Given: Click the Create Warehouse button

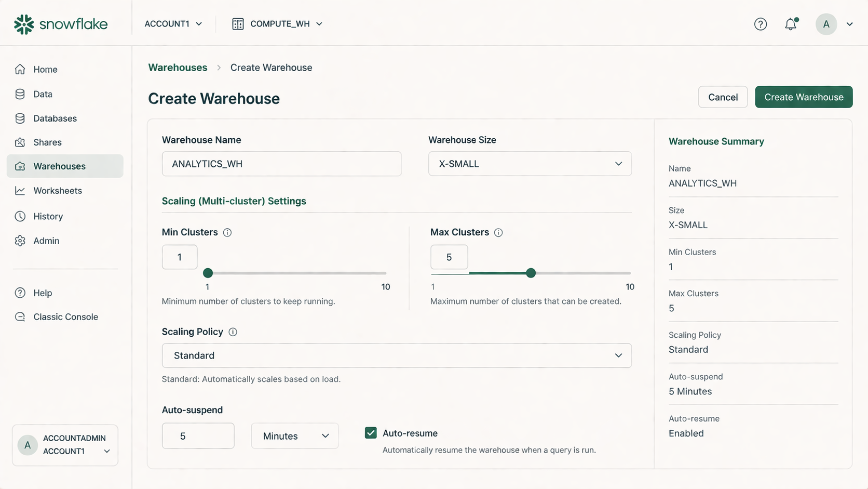Looking at the screenshot, I should click(804, 97).
